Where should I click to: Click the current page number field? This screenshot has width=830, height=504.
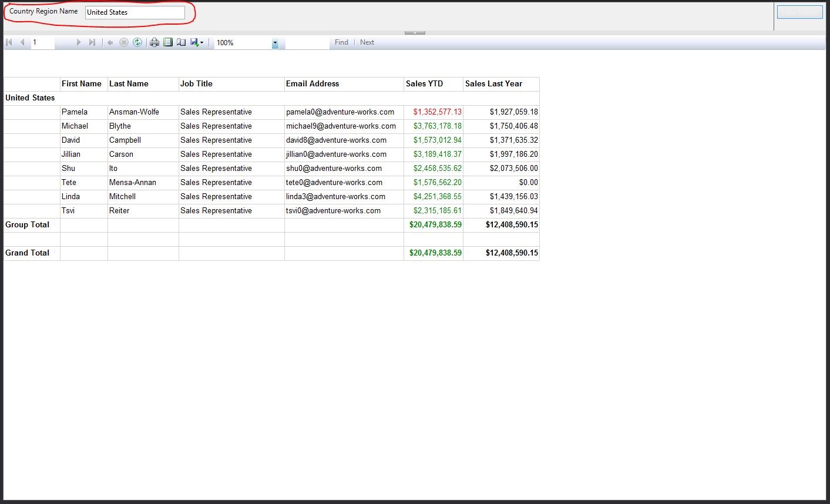point(42,42)
